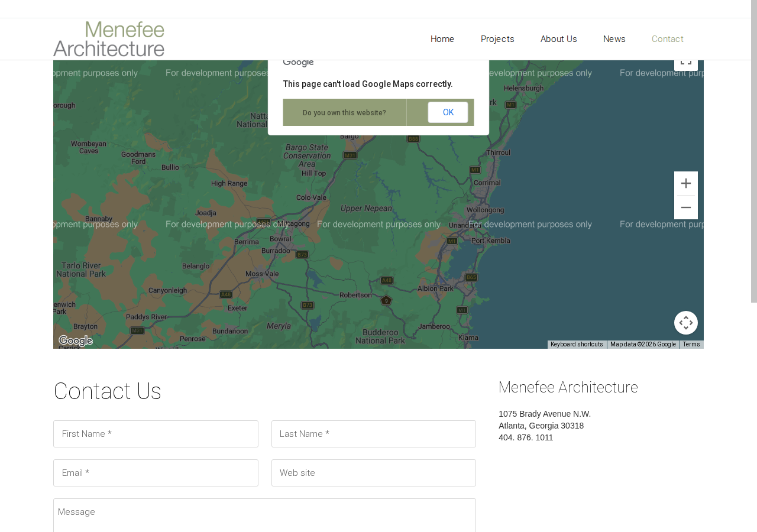The height and width of the screenshot is (532, 757).
Task: Open the map Terms link
Action: tap(691, 345)
